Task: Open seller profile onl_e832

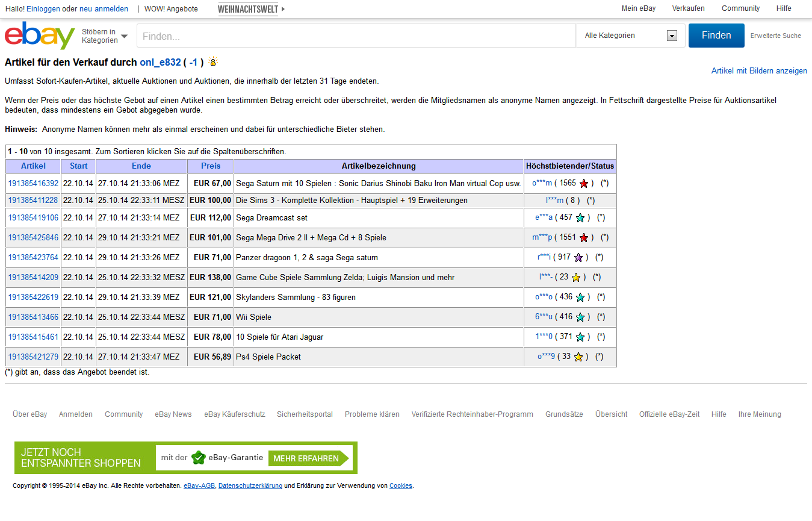Action: (160, 62)
